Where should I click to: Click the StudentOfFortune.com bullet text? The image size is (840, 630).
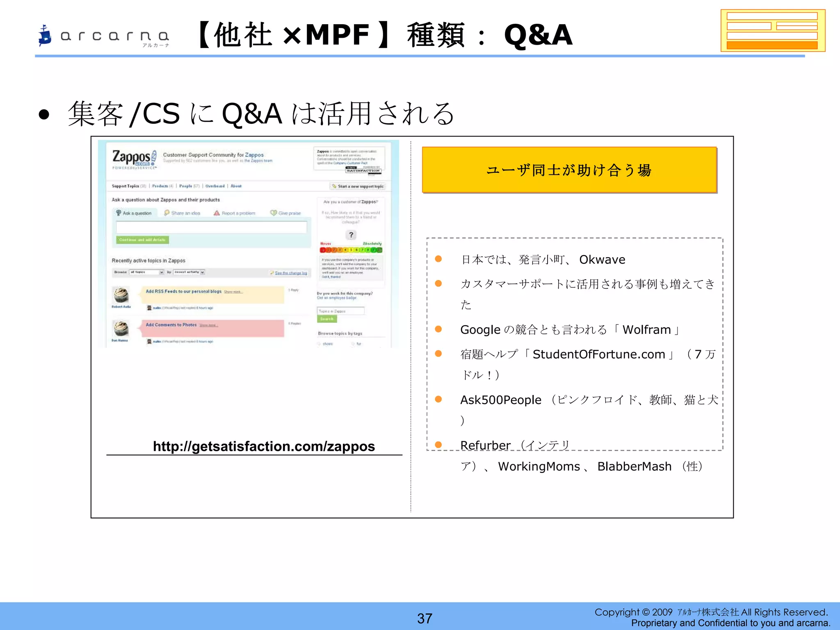588,364
